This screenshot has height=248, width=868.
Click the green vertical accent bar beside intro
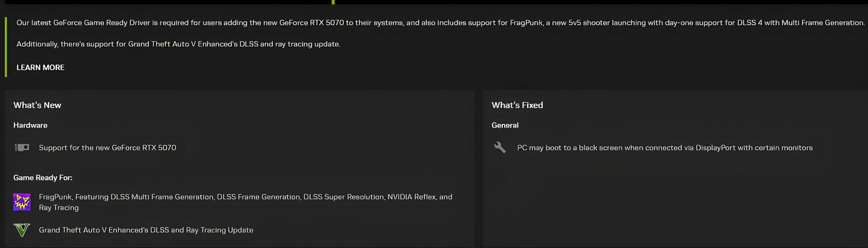(6, 47)
